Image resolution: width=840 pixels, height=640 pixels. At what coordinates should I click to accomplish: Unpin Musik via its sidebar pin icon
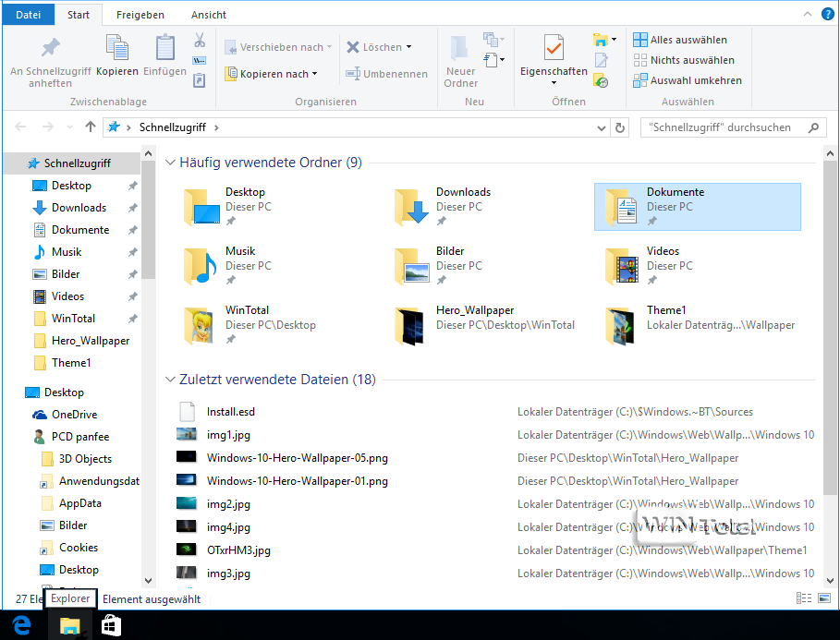132,252
